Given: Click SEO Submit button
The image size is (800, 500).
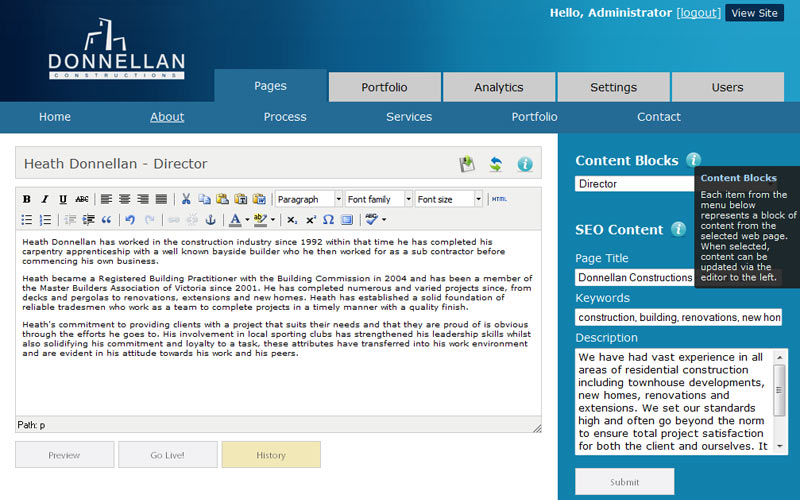Looking at the screenshot, I should pos(624,482).
